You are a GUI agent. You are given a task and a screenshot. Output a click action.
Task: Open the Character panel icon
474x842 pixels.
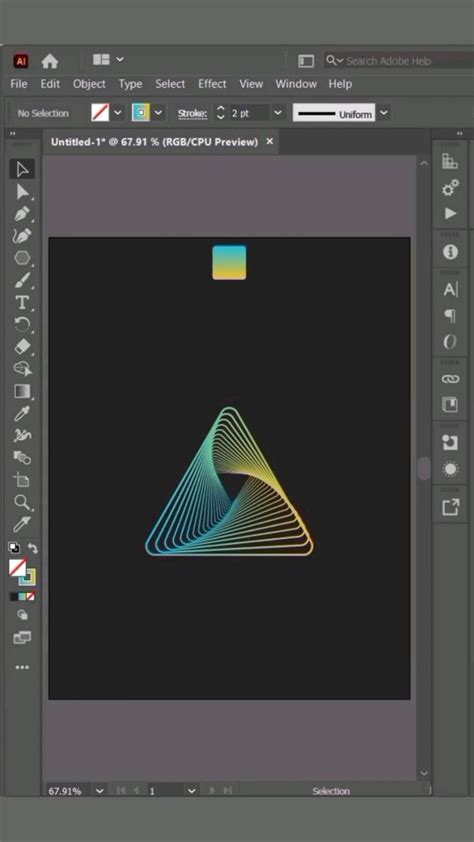[x=450, y=289]
